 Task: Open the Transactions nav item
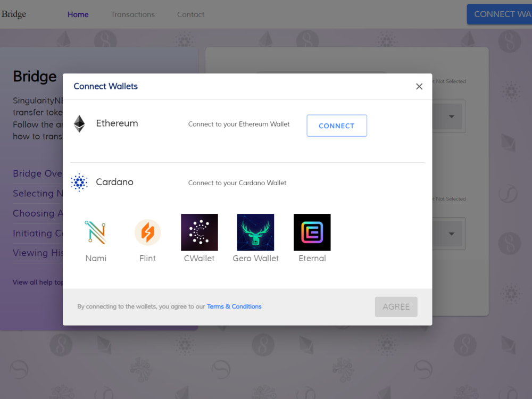132,14
